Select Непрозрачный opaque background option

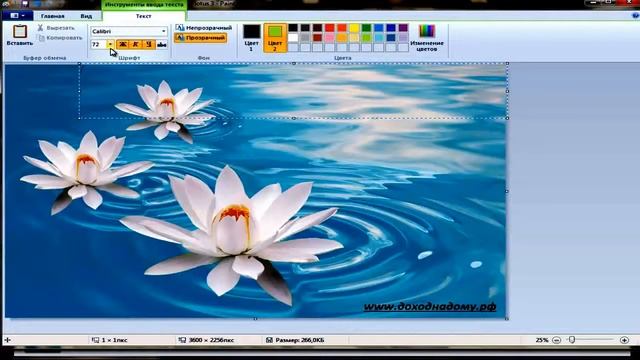click(x=204, y=28)
